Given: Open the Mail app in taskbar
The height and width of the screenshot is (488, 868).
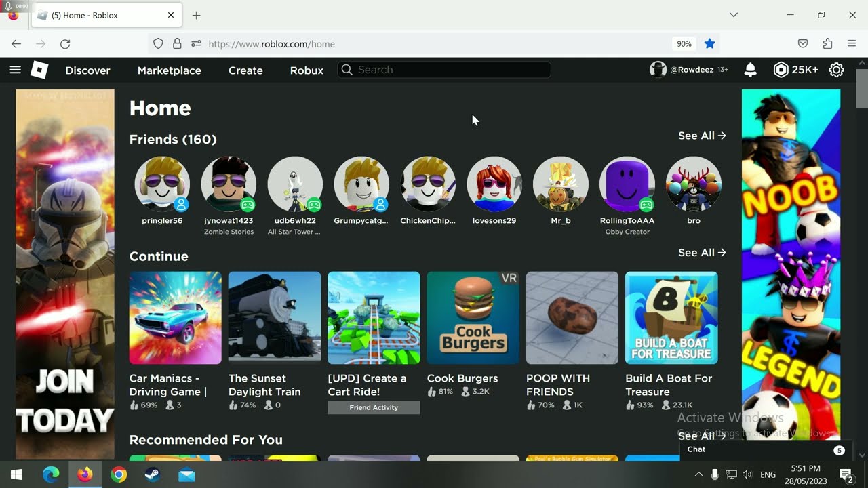Looking at the screenshot, I should coord(186,474).
